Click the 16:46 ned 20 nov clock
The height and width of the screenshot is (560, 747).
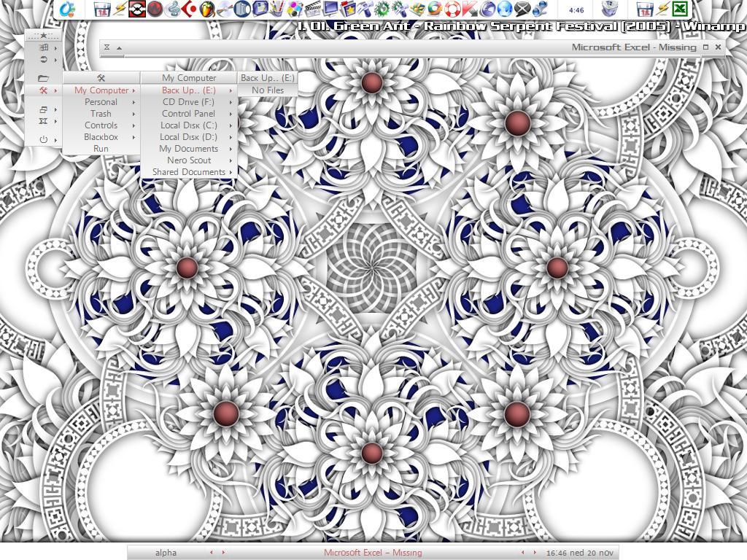(579, 553)
